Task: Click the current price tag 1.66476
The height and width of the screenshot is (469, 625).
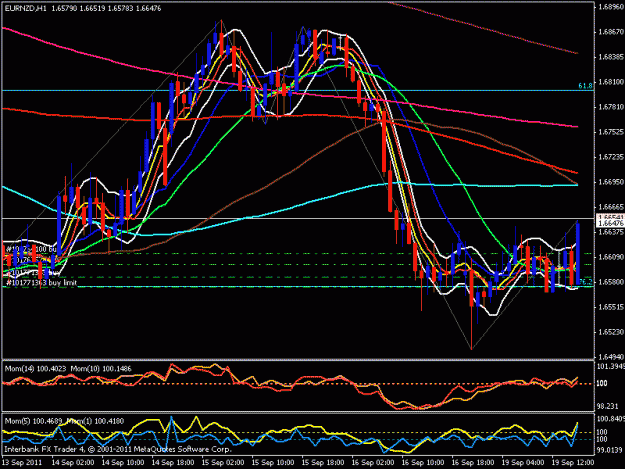Action: (x=611, y=224)
